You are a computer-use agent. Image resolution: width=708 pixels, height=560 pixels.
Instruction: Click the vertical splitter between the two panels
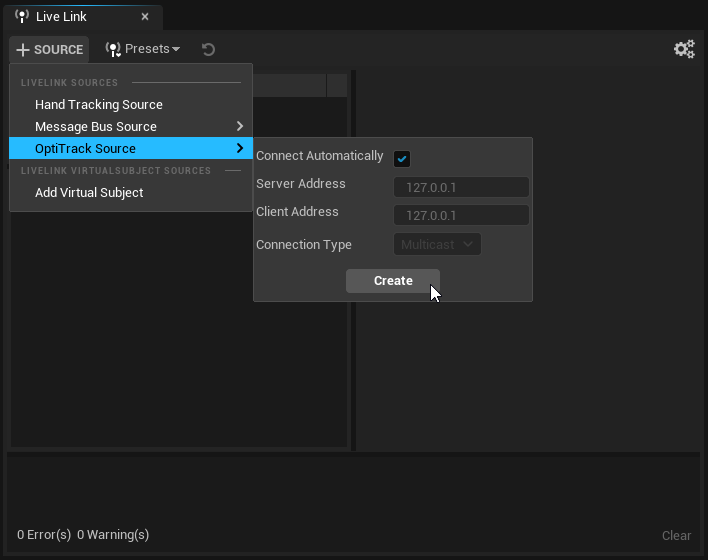[x=352, y=380]
